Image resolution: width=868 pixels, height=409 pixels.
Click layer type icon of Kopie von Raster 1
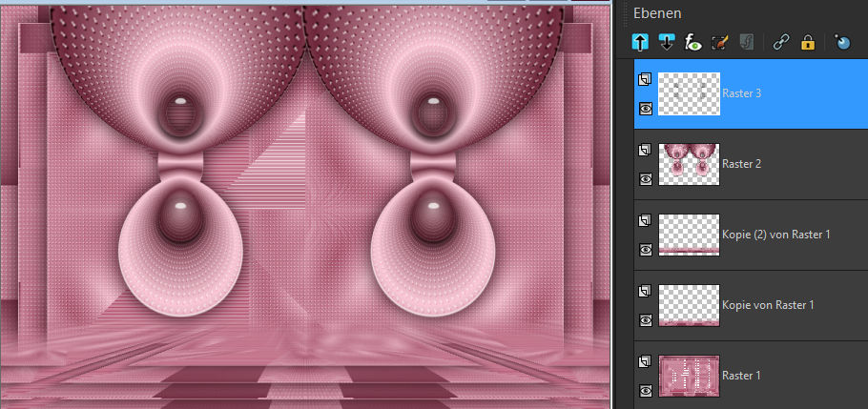[646, 291]
